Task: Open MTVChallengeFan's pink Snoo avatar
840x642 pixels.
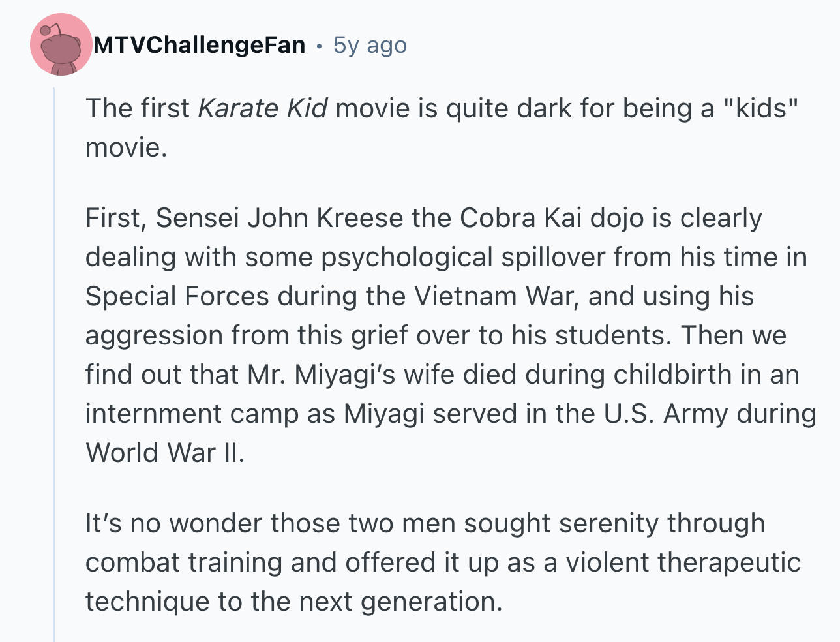Action: click(x=61, y=44)
